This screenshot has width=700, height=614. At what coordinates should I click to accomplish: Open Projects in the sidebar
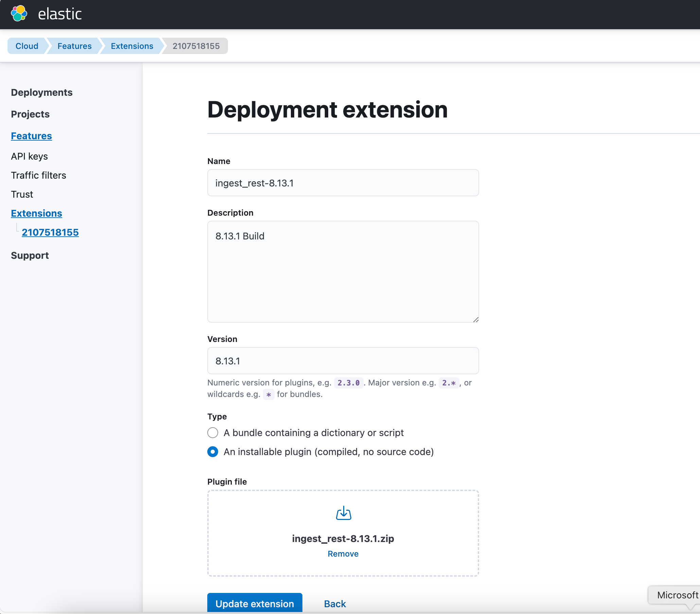(30, 114)
